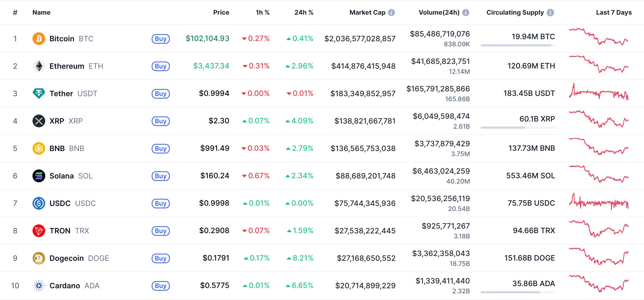This screenshot has width=644, height=300.
Task: Click the Solana logo icon
Action: [39, 176]
